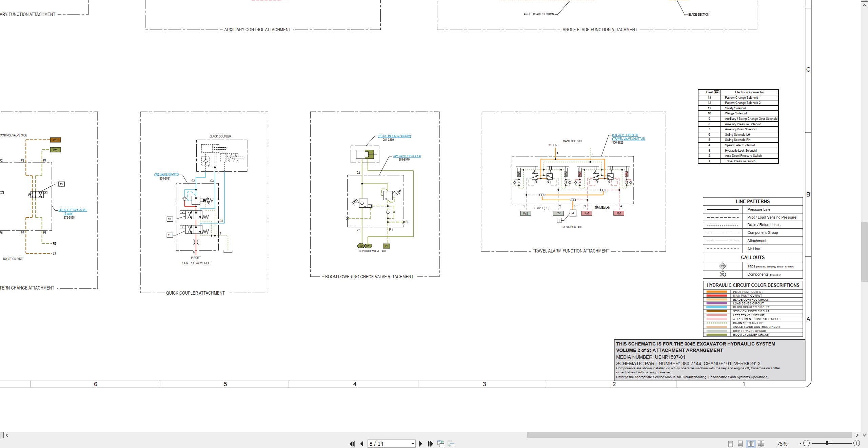Click PILOT PUMP OUTPUT orange color swatch
This screenshot has height=448, width=868.
[717, 292]
